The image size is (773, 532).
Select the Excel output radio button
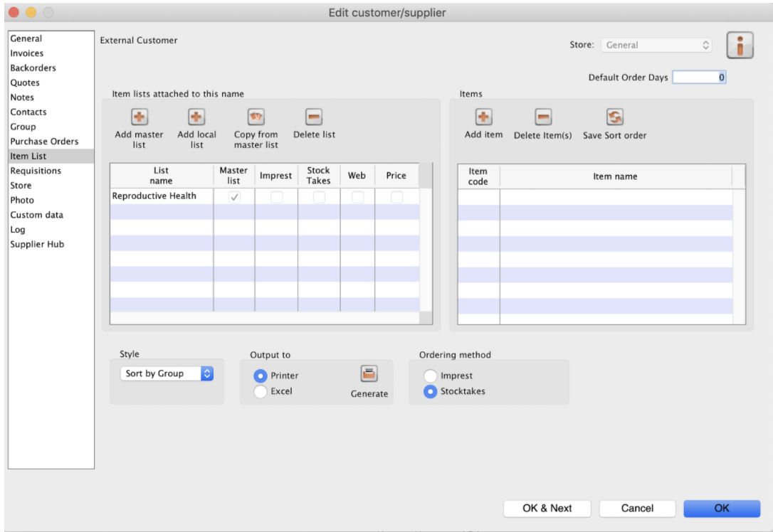(x=261, y=391)
